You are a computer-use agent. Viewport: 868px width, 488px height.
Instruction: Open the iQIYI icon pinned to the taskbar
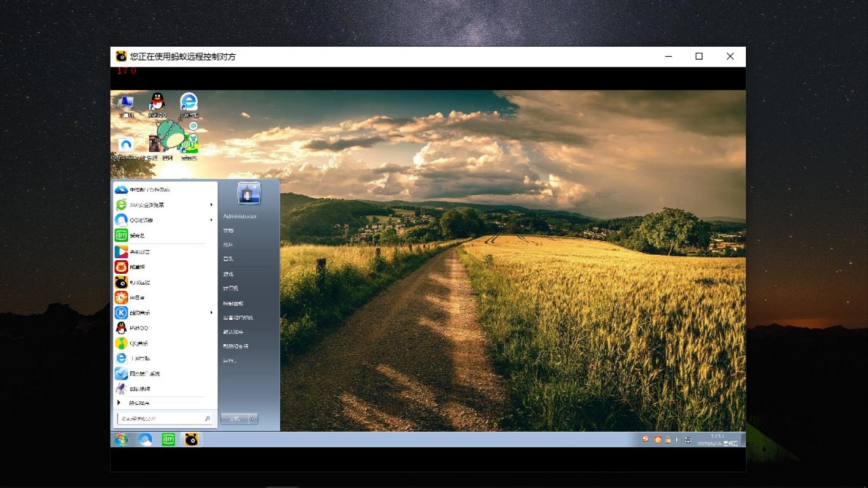(168, 440)
